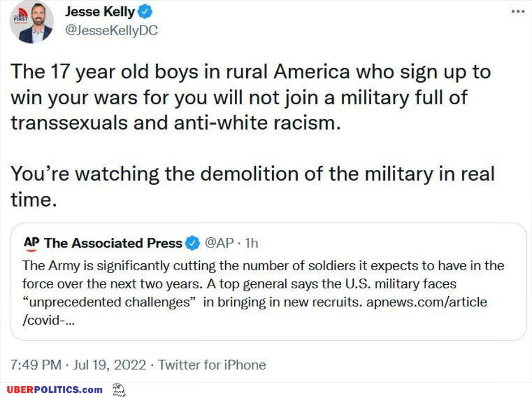Click the 1h timestamp on quoted tweet

(251, 243)
